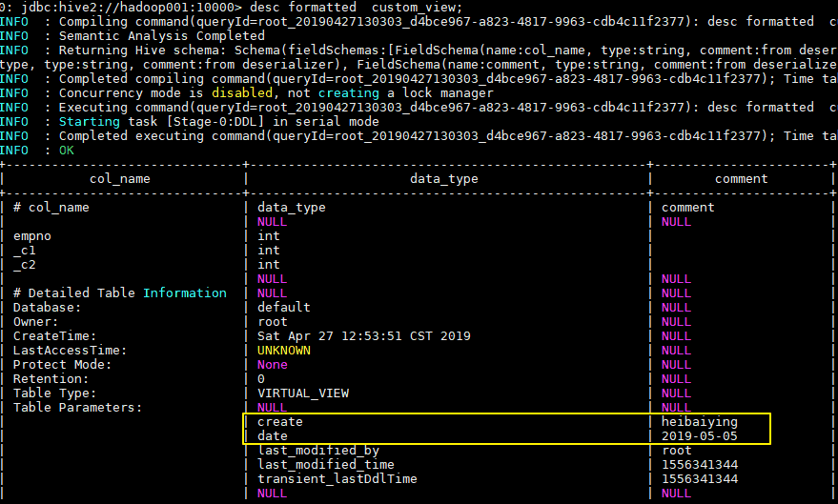This screenshot has width=838, height=504.
Task: Click the UNKNOWN LastAccessTime value
Action: [283, 350]
